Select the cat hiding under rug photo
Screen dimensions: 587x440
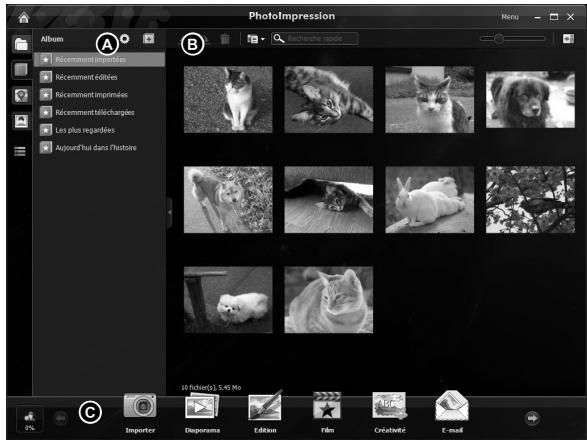click(329, 200)
